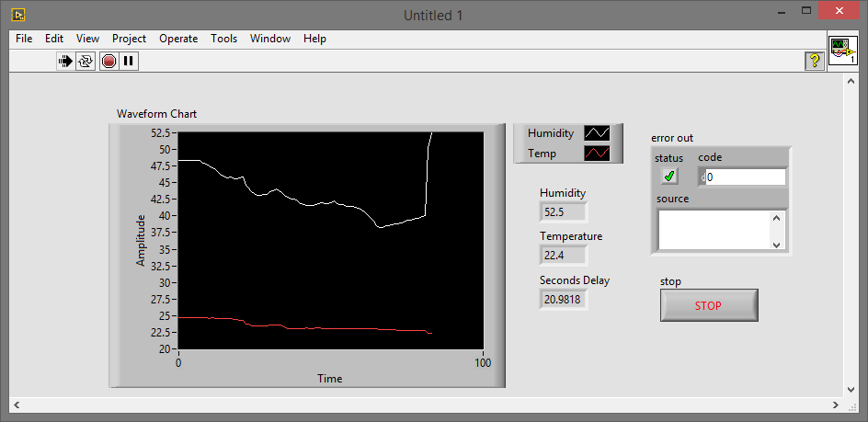This screenshot has width=868, height=422.
Task: Open the Operate menu
Action: tap(178, 39)
